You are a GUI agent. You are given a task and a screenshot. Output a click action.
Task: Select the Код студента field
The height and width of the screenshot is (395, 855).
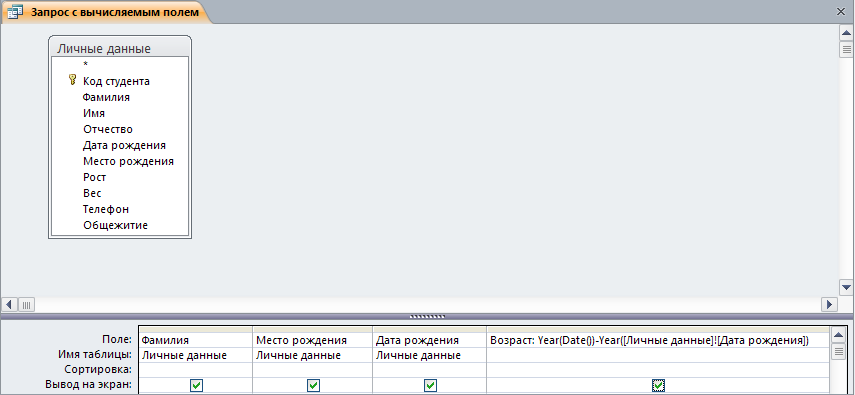(x=116, y=81)
